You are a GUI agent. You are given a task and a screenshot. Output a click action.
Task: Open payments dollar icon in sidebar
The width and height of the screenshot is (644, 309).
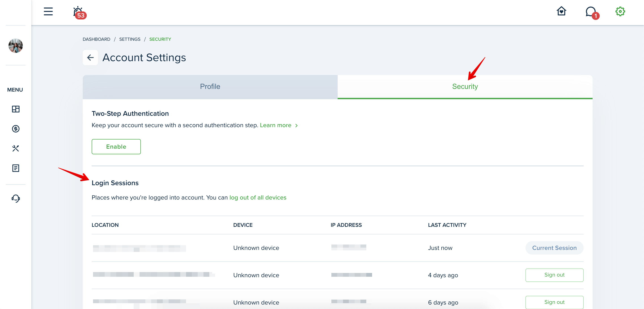(15, 129)
